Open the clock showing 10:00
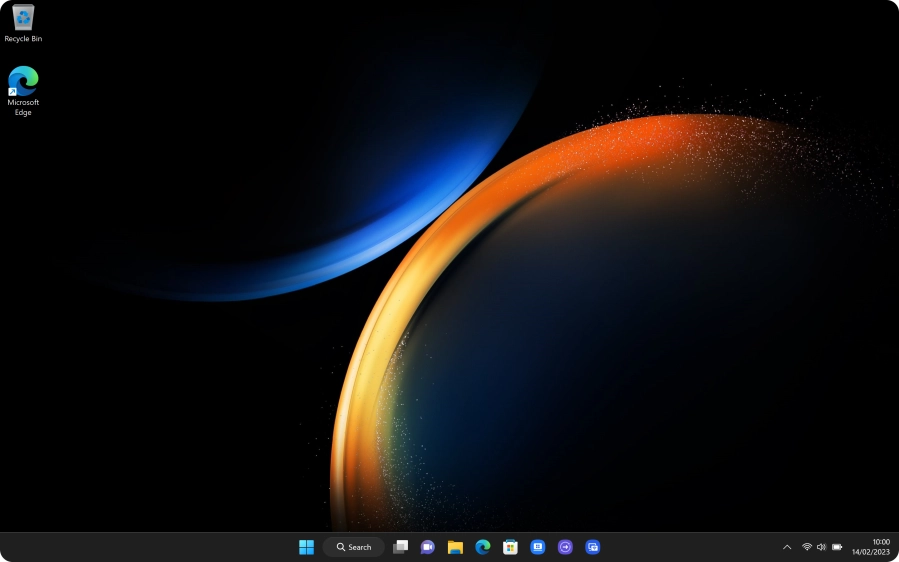899x562 pixels. pyautogui.click(x=881, y=542)
